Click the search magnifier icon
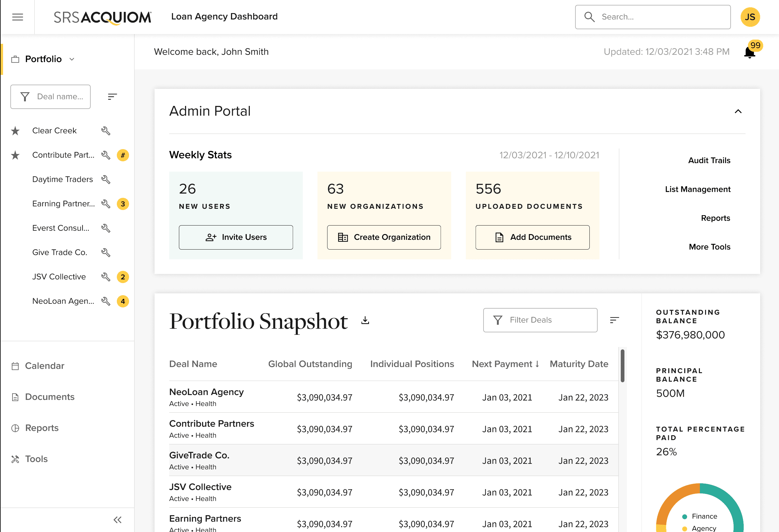 click(590, 17)
